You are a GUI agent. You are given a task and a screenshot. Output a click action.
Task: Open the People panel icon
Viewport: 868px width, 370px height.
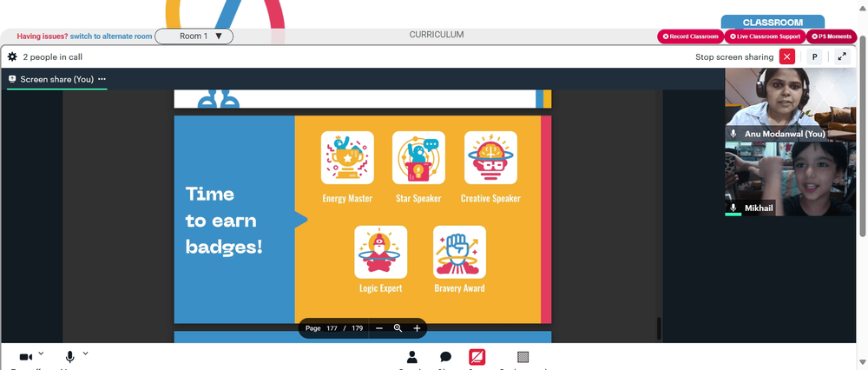tap(411, 357)
